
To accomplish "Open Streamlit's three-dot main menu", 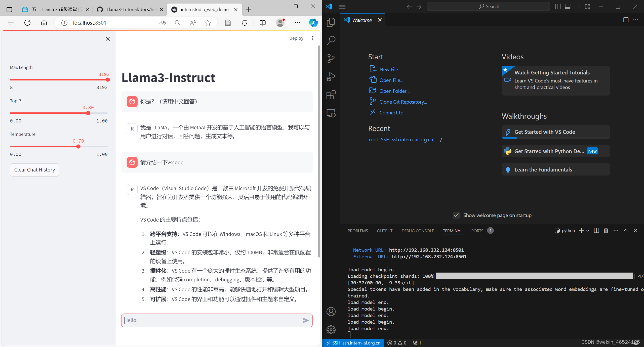I will click(313, 38).
